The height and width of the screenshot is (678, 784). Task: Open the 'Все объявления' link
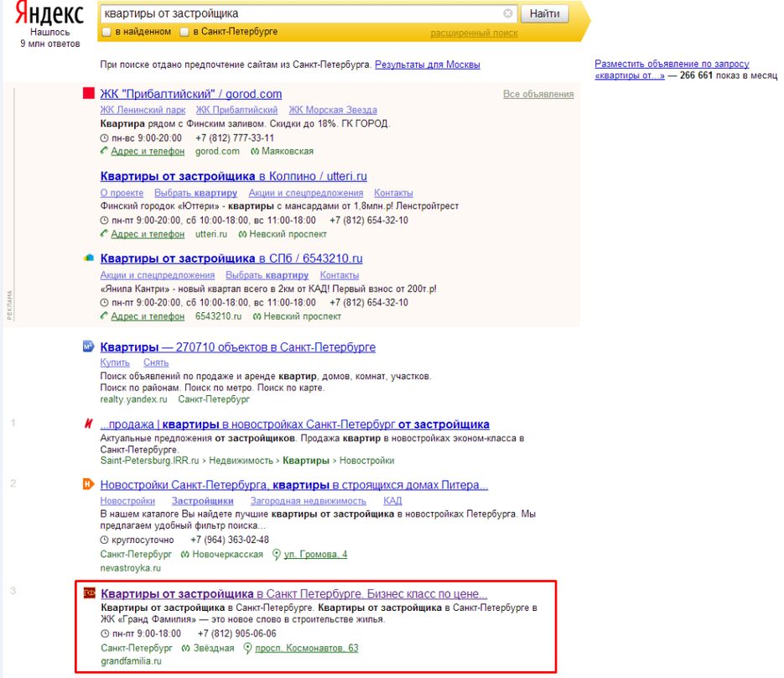(x=538, y=94)
